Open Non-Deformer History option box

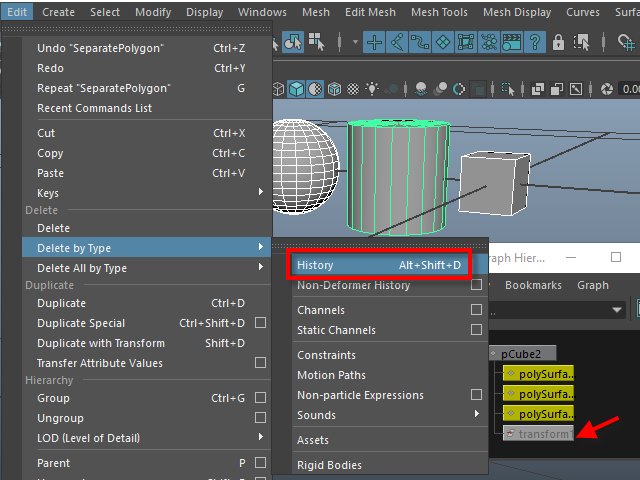point(476,284)
